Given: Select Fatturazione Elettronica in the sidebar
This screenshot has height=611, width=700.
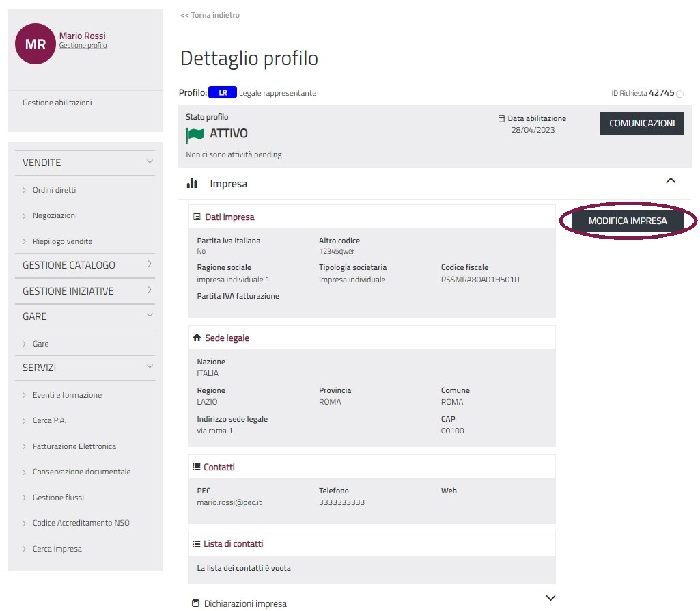Looking at the screenshot, I should coord(74,446).
